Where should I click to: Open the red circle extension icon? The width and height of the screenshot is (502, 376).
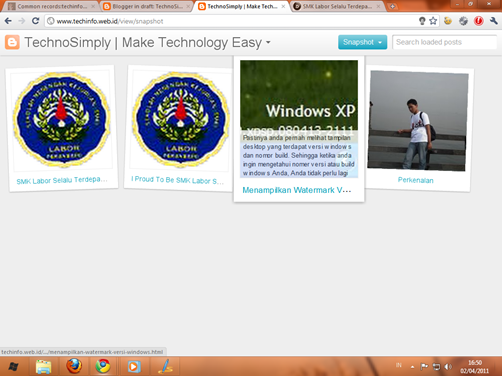click(479, 21)
